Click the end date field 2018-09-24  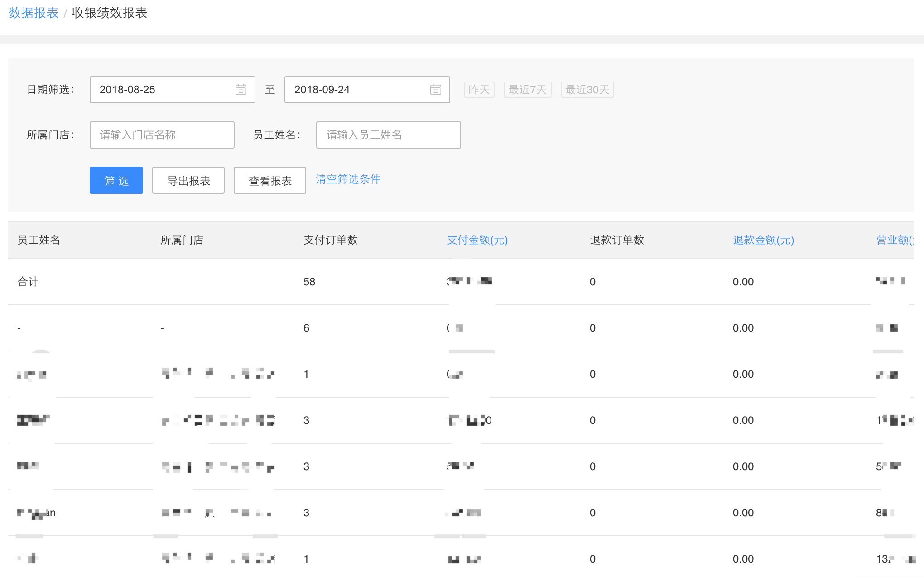pyautogui.click(x=367, y=90)
